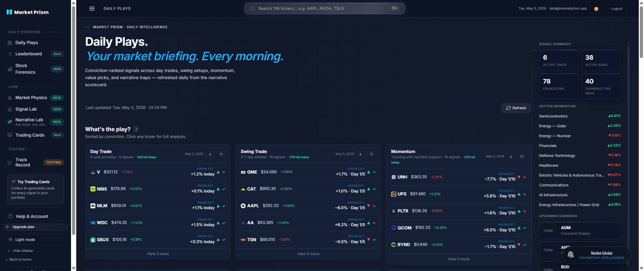Screen dimensions: 644x271
Task: Click the PLTR ticker logo icon
Action: pyautogui.click(x=394, y=211)
